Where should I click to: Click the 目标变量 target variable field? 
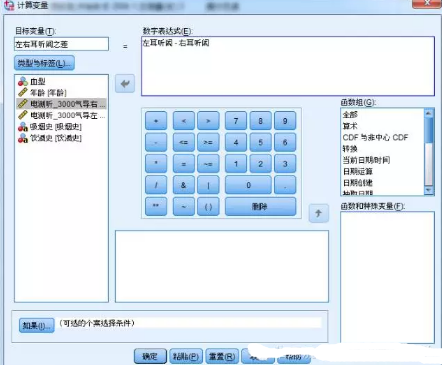(x=61, y=44)
